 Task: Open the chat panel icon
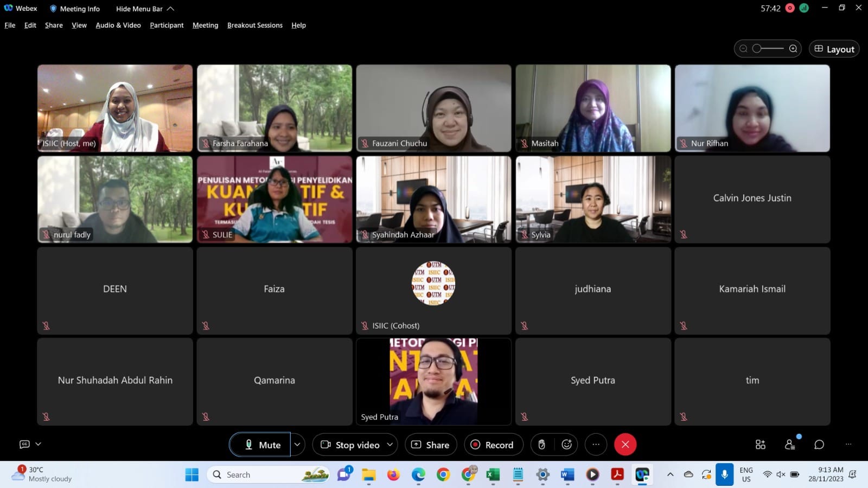pos(819,445)
